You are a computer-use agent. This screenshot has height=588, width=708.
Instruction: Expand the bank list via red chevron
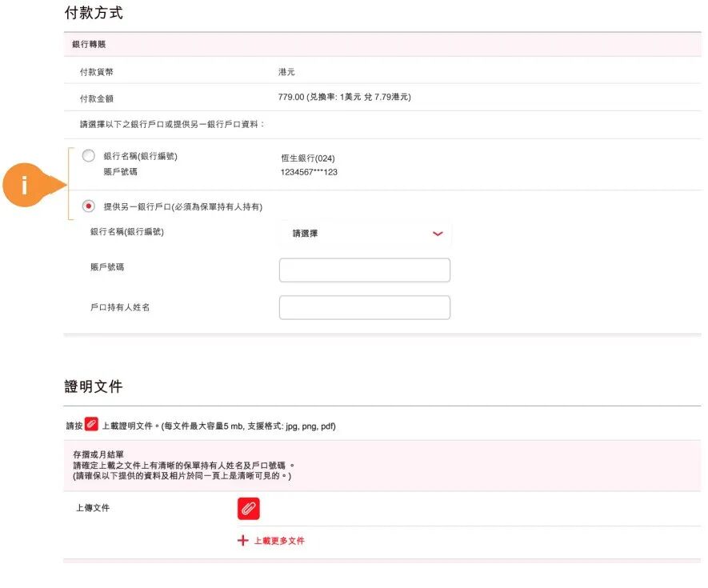click(438, 234)
